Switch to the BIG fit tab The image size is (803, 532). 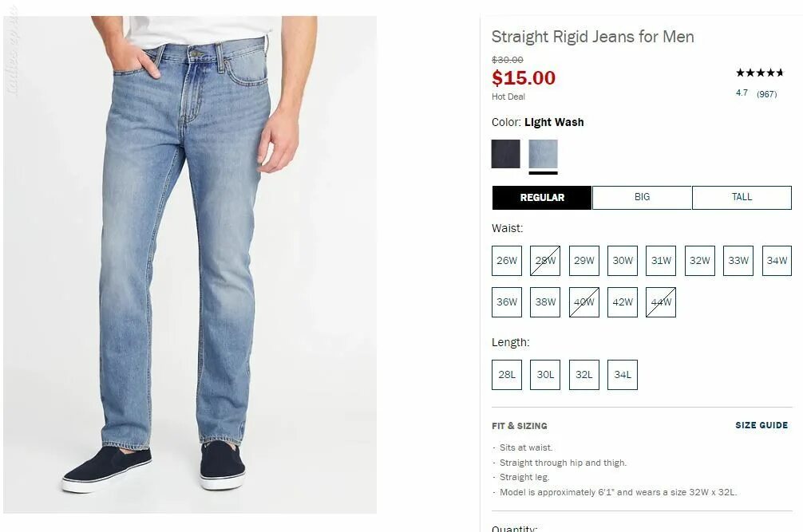[642, 198]
